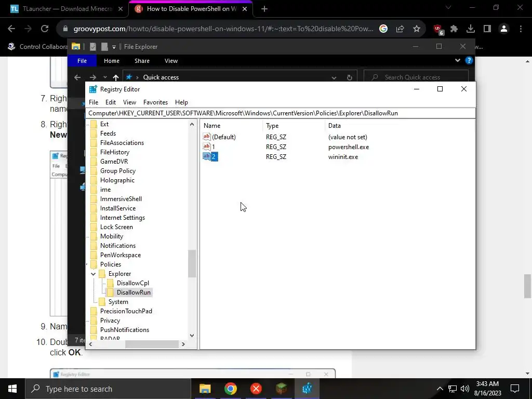Bookmark this page with the star icon
The width and height of the screenshot is (532, 399).
coord(417,29)
